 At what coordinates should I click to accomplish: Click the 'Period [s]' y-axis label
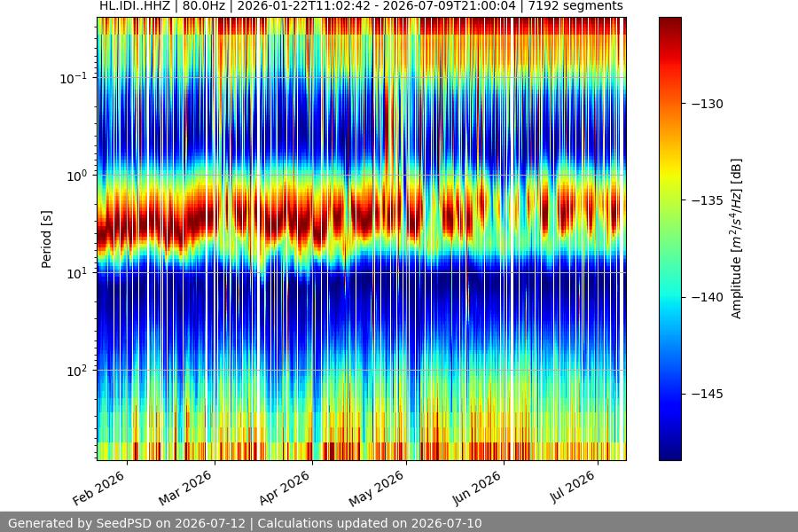coord(46,239)
